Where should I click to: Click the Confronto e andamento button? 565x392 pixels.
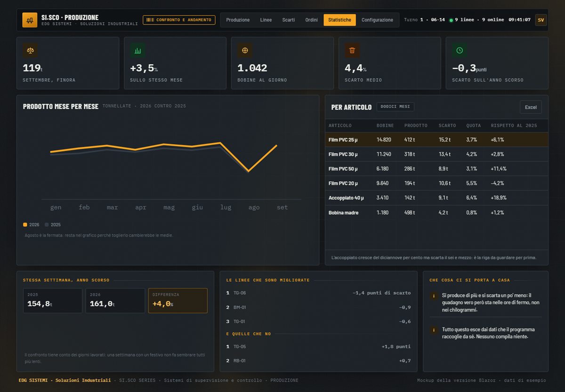click(x=179, y=20)
